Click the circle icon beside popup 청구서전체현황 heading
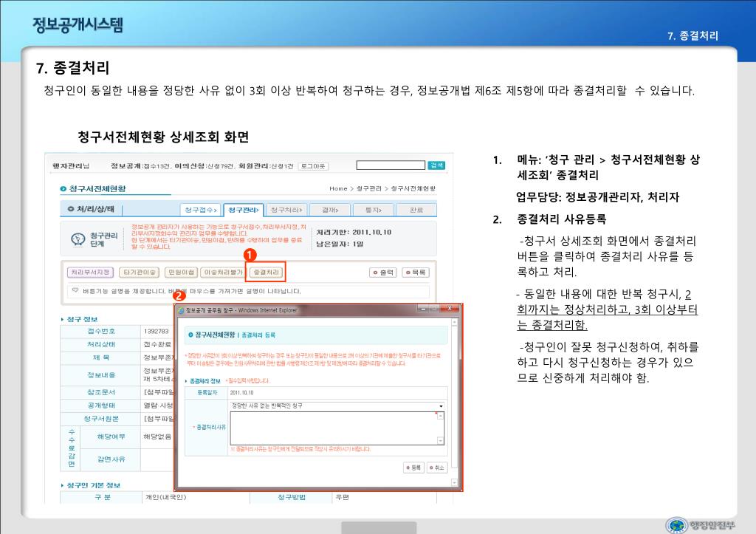Viewport: 756px width, 534px height. click(x=190, y=335)
